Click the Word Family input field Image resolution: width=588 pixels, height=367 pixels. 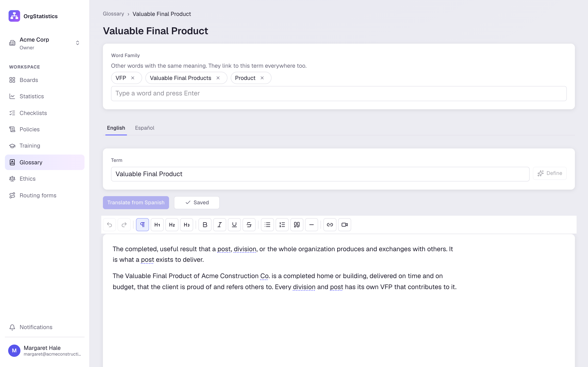(339, 93)
